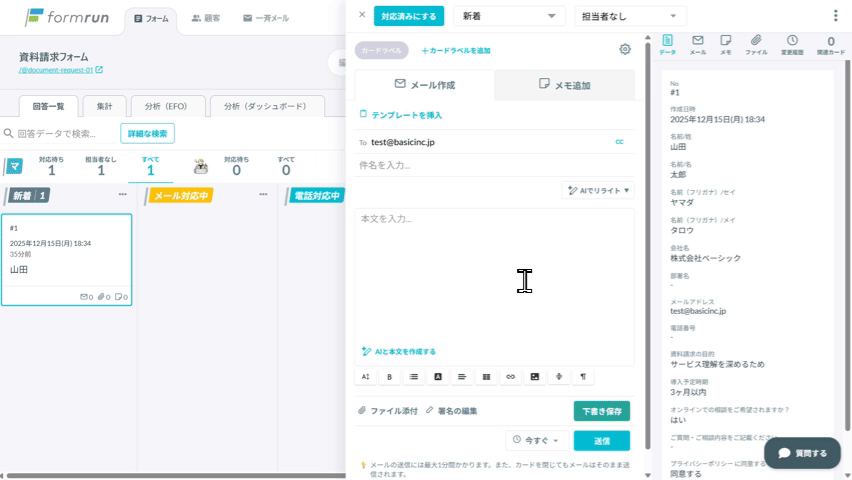Open the 今すぐ send timing dropdown
The width and height of the screenshot is (852, 480).
coord(537,440)
